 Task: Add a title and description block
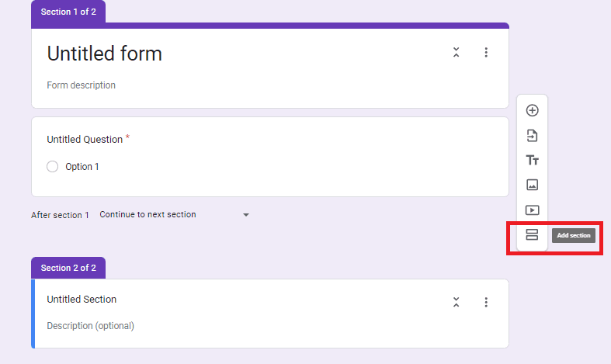click(532, 160)
